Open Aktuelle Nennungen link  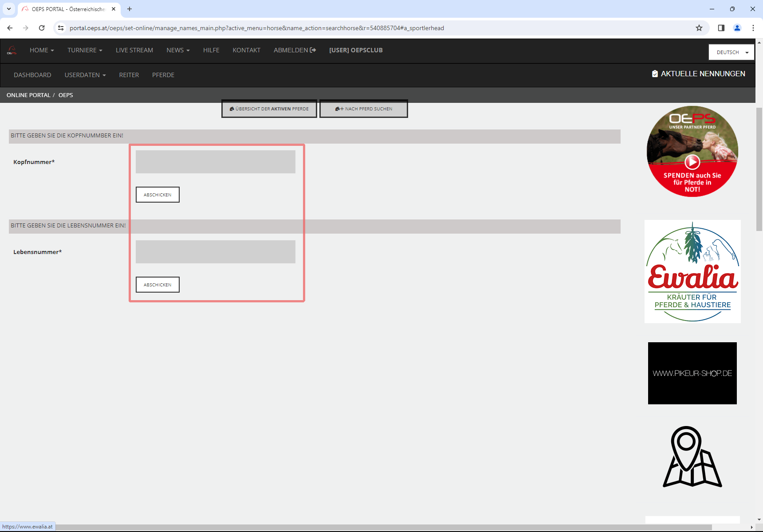click(698, 74)
